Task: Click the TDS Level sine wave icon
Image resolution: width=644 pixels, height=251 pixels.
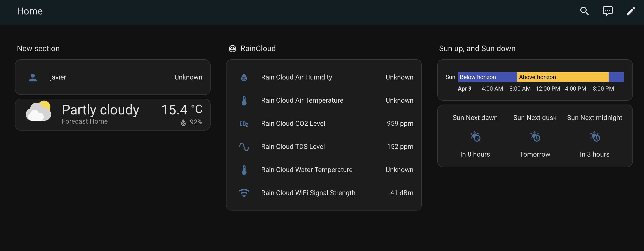Action: pos(244,147)
